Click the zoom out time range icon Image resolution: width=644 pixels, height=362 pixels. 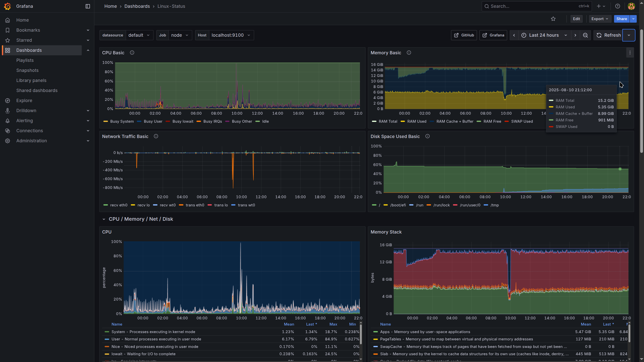[x=585, y=35]
